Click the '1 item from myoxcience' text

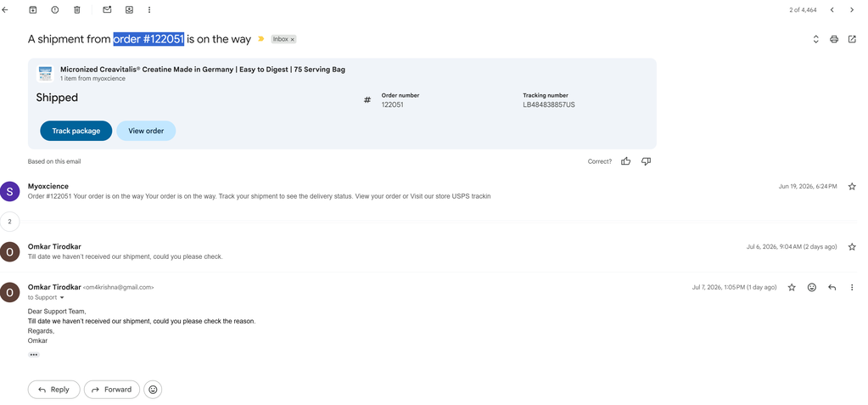tap(92, 79)
